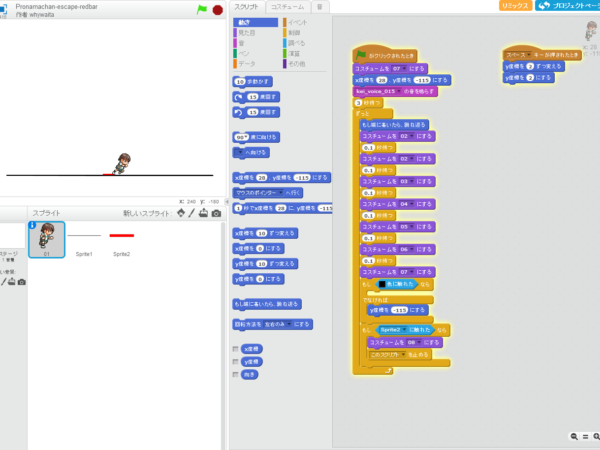600x450 pixels.
Task: Enable the 向き reporter checkbox
Action: click(235, 375)
